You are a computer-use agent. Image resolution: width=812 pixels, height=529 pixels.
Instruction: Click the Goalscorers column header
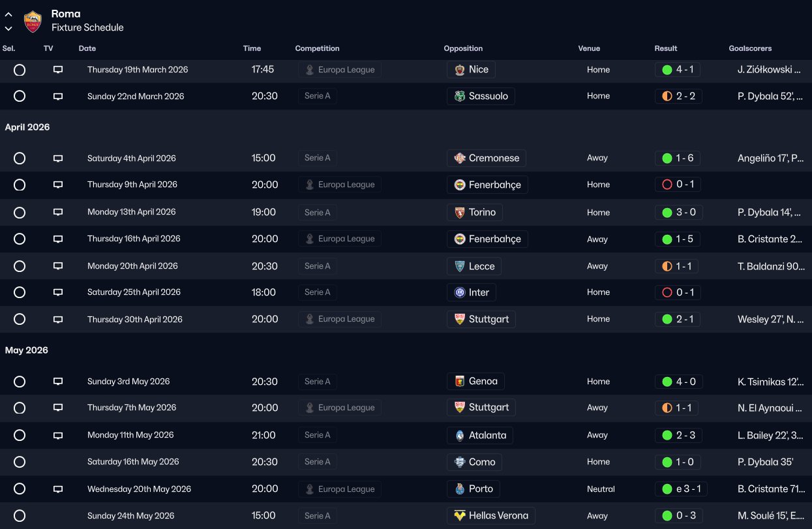click(750, 48)
